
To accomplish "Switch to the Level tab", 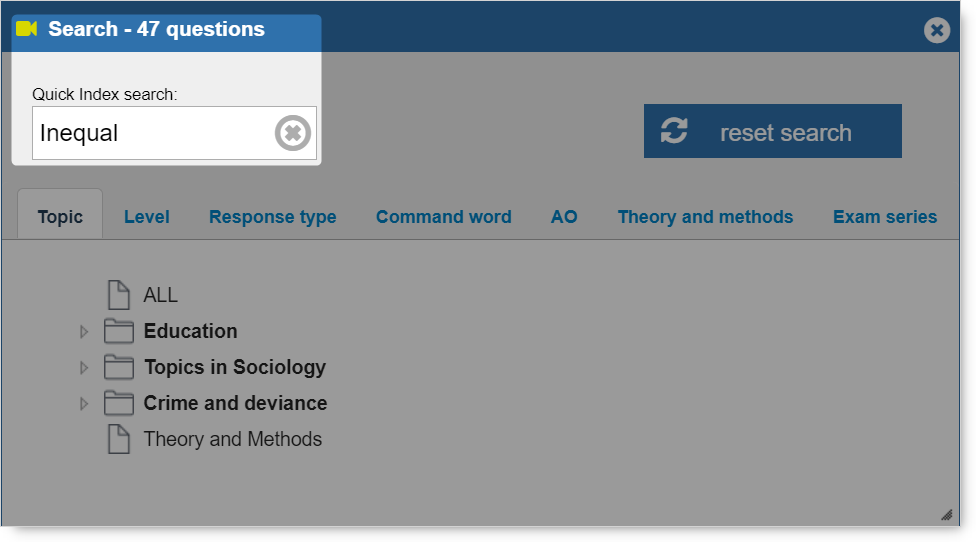I will [146, 217].
